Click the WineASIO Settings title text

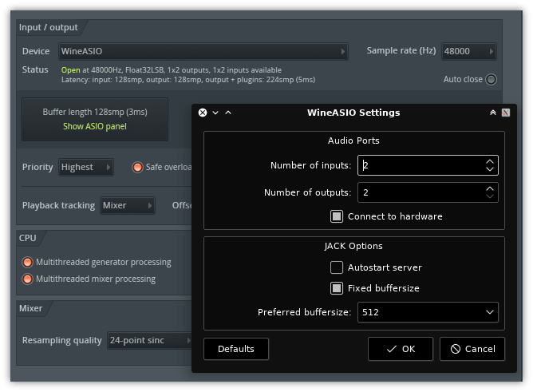point(353,113)
